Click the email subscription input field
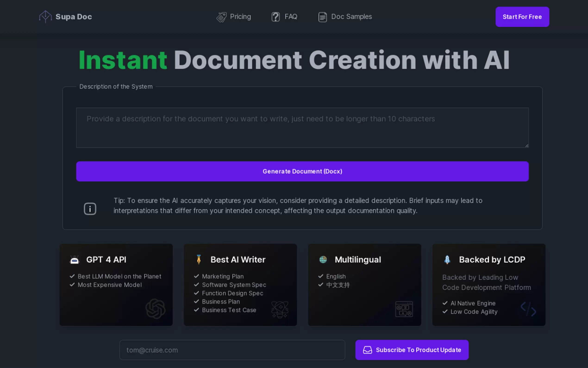 pos(232,350)
